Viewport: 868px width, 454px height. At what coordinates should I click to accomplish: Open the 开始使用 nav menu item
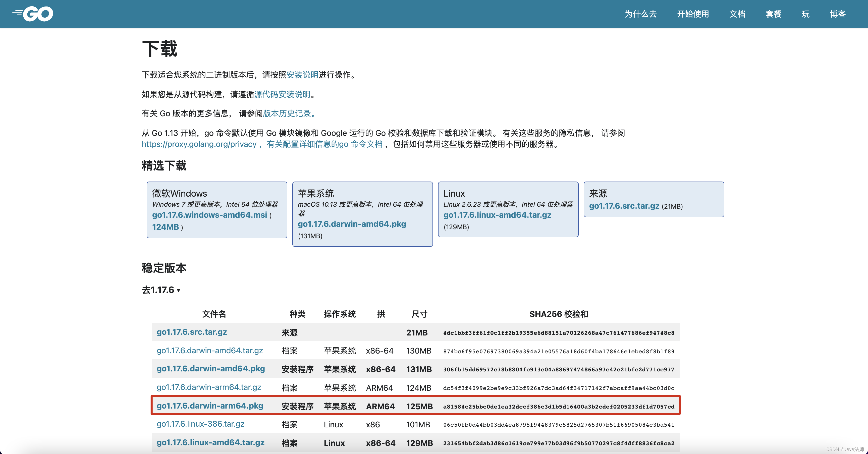(x=693, y=14)
